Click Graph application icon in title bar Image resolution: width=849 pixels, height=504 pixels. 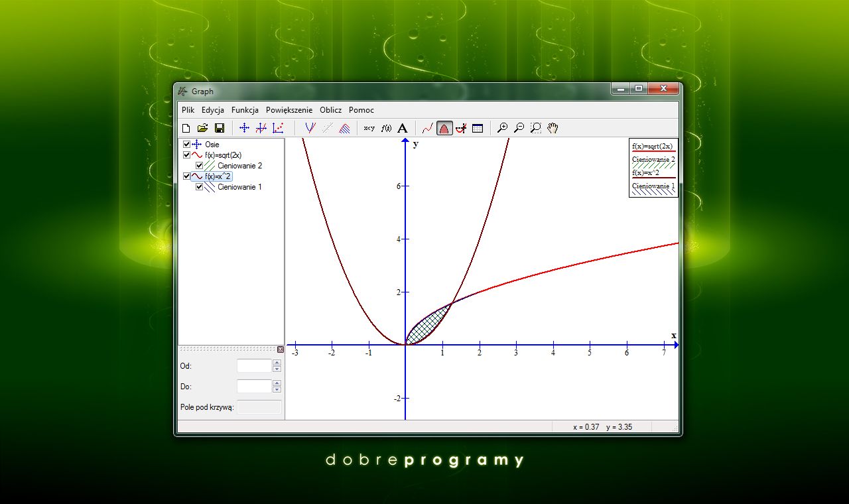[x=184, y=92]
